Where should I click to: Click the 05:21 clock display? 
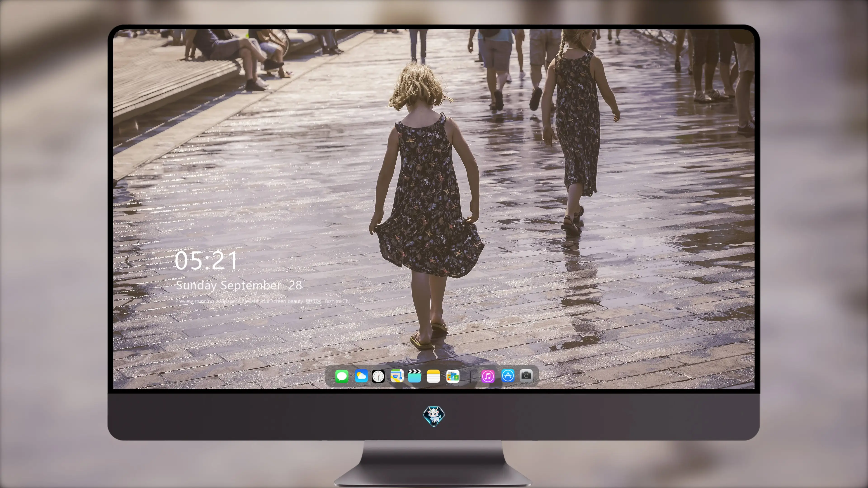coord(206,261)
